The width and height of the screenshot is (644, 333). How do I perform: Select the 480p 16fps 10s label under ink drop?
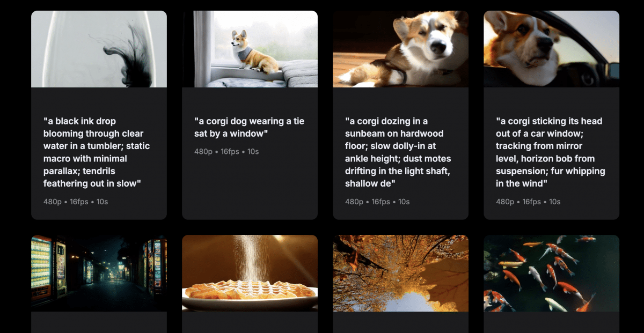tap(76, 202)
